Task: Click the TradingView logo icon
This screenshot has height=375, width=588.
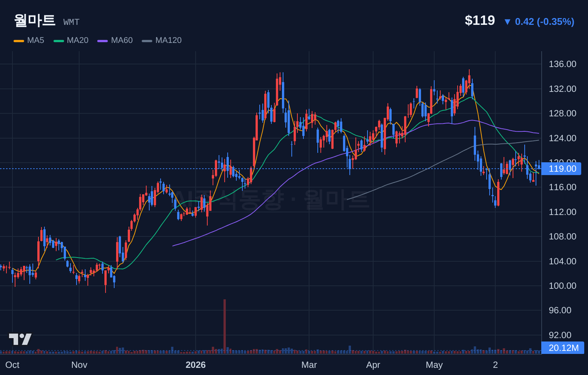Action: pos(20,339)
